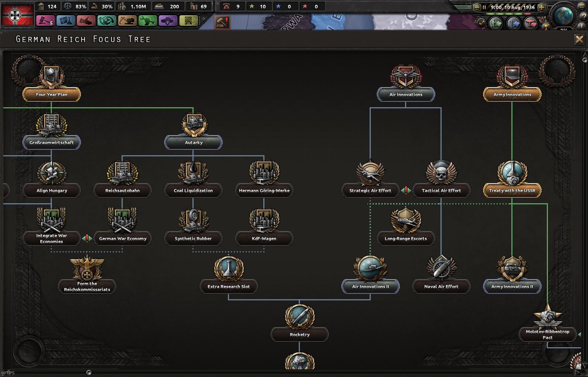Select the Align Hungary focus
The height and width of the screenshot is (377, 588).
click(x=52, y=191)
